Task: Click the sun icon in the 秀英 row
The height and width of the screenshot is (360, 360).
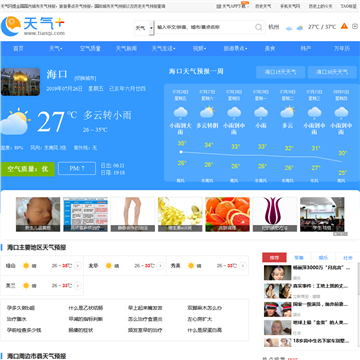Action: coord(191,266)
